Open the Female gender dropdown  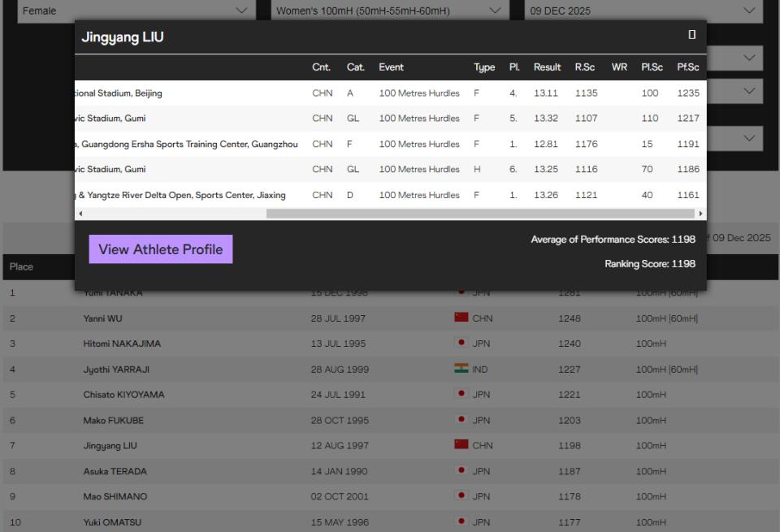136,11
